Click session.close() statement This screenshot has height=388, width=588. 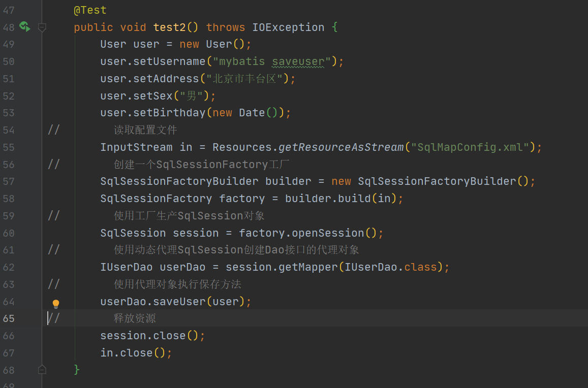pyautogui.click(x=152, y=336)
